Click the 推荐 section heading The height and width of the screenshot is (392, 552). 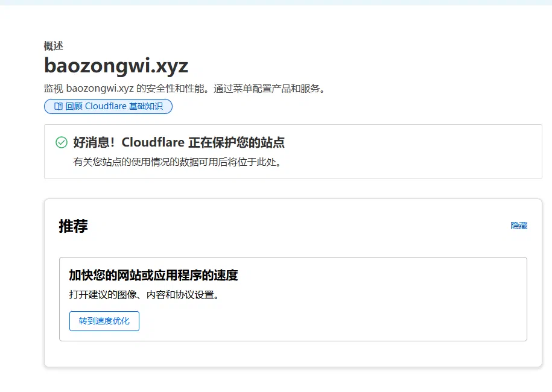tap(73, 226)
